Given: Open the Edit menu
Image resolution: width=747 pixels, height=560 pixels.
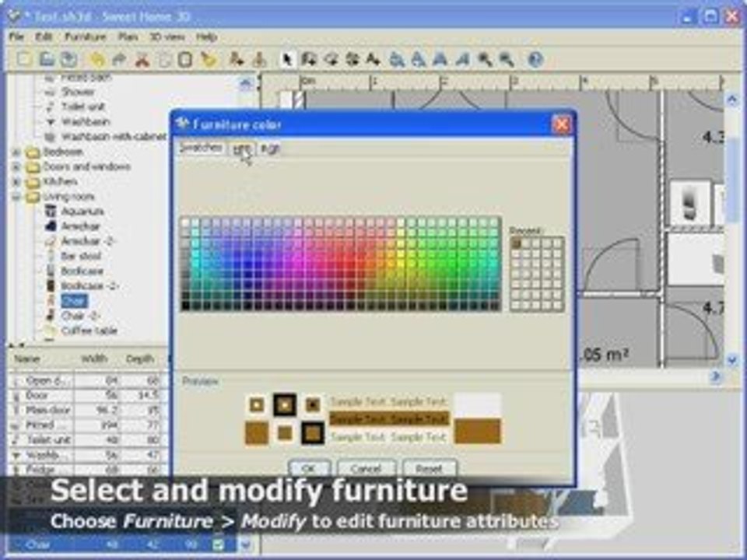Looking at the screenshot, I should [x=44, y=37].
